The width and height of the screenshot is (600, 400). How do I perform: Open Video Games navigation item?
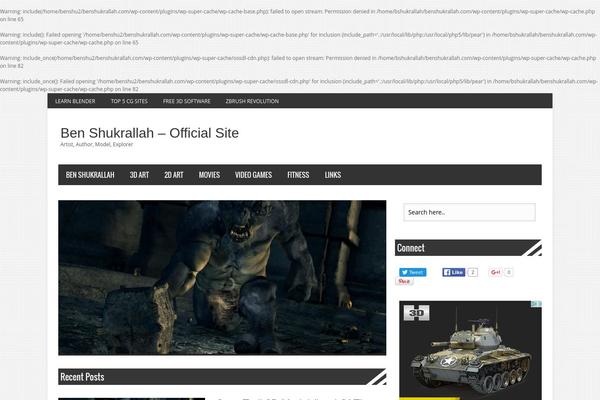(253, 175)
